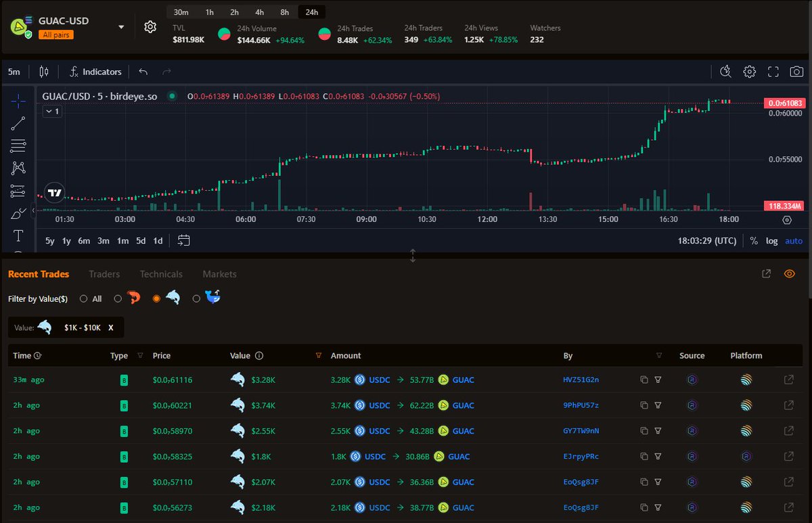812x523 pixels.
Task: Redo the chart action
Action: (166, 72)
